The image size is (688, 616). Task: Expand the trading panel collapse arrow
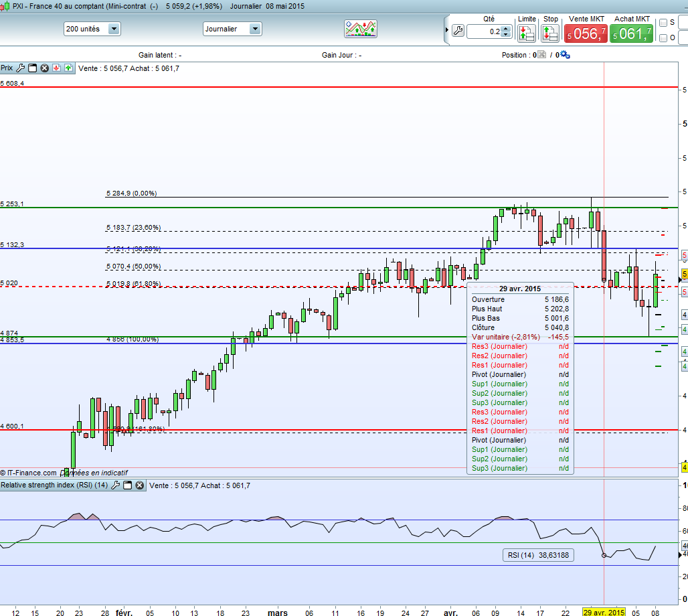click(x=446, y=30)
